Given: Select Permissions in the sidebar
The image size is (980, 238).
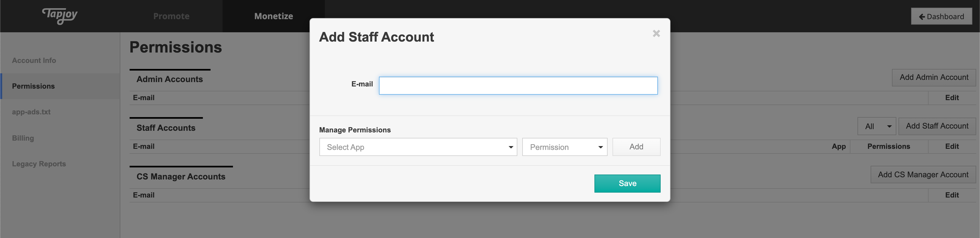Looking at the screenshot, I should coord(33,86).
